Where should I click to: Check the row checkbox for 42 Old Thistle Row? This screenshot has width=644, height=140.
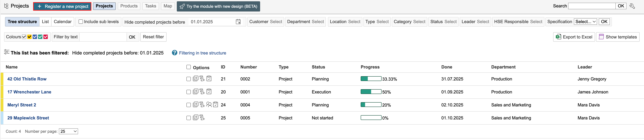(x=188, y=79)
